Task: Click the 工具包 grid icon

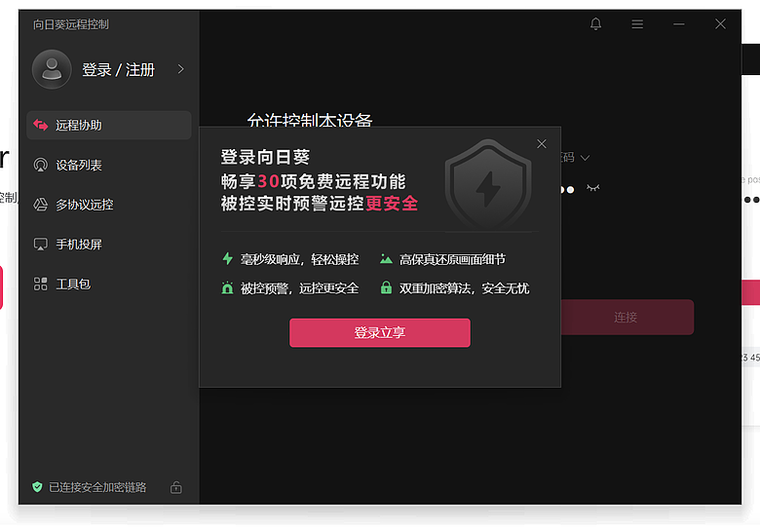Action: click(41, 284)
